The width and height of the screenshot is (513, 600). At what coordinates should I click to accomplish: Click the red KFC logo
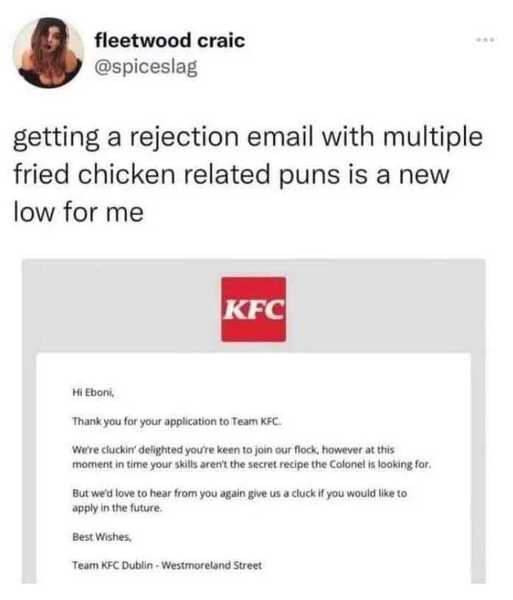[x=254, y=309]
